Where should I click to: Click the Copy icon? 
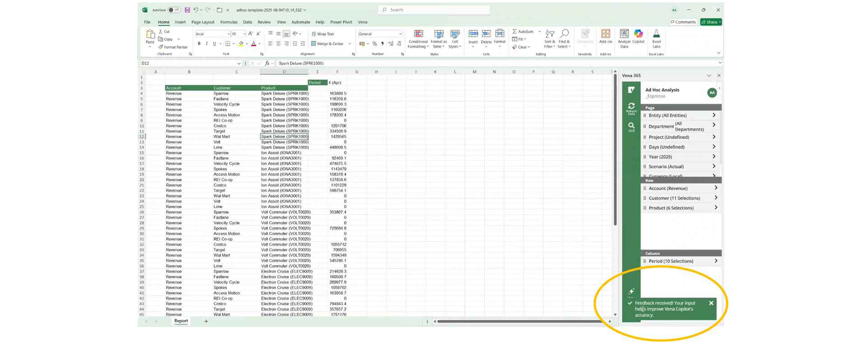[160, 39]
